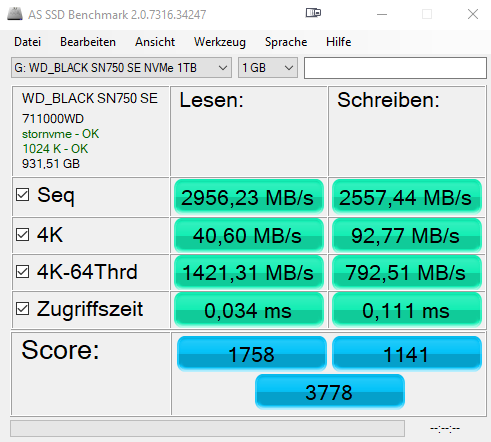This screenshot has height=442, width=491.
Task: Open the Sprache menu
Action: click(x=286, y=42)
